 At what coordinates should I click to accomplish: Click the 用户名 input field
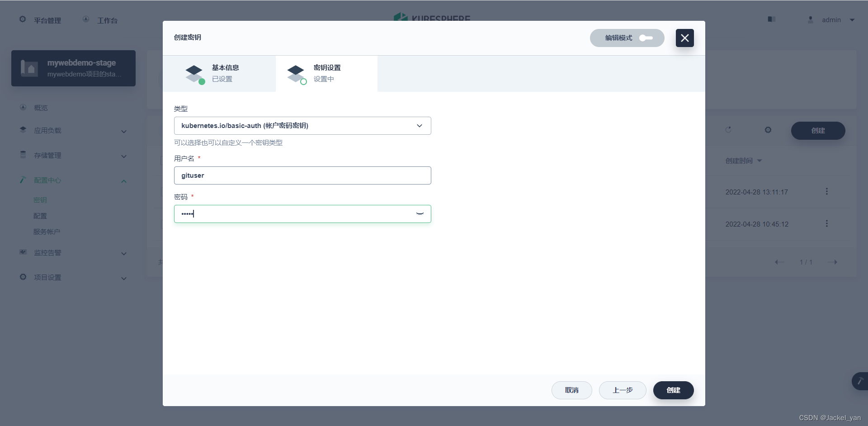pyautogui.click(x=302, y=175)
